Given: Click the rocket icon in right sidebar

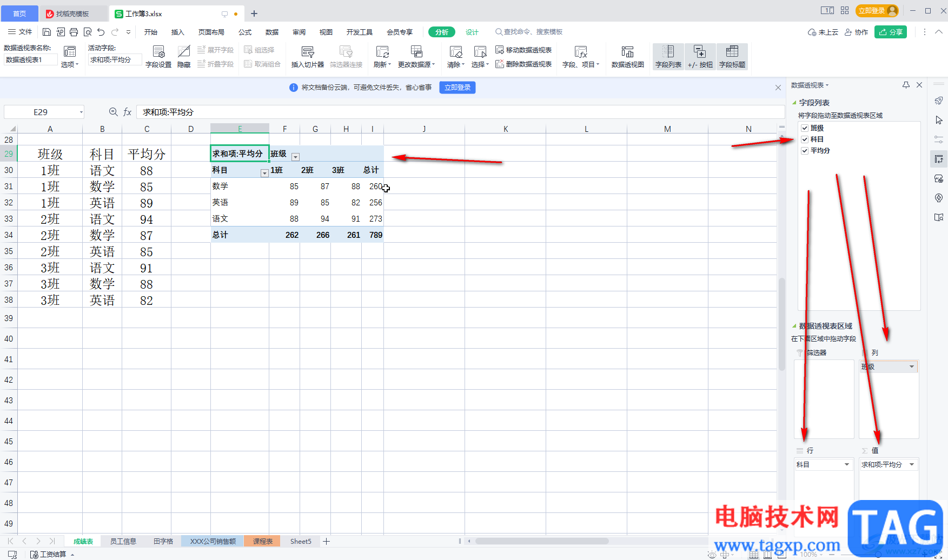Looking at the screenshot, I should point(939,101).
